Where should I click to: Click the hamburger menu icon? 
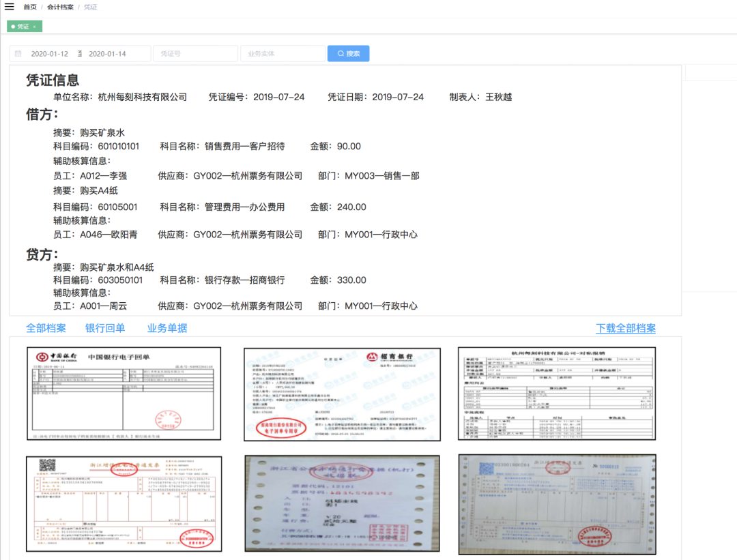point(10,8)
